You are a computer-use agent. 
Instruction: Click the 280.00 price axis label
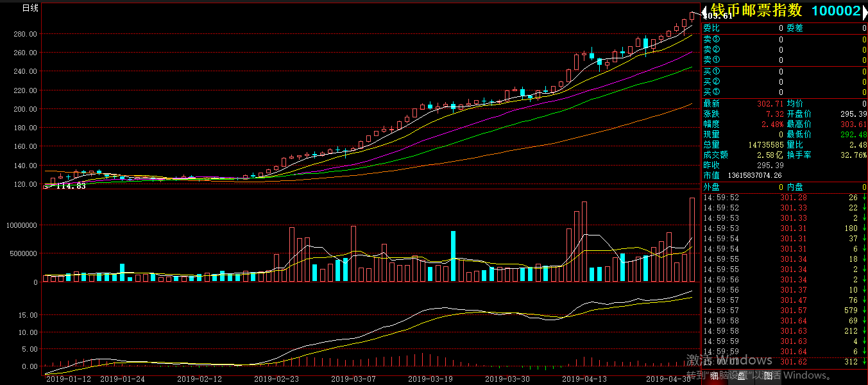[x=26, y=34]
